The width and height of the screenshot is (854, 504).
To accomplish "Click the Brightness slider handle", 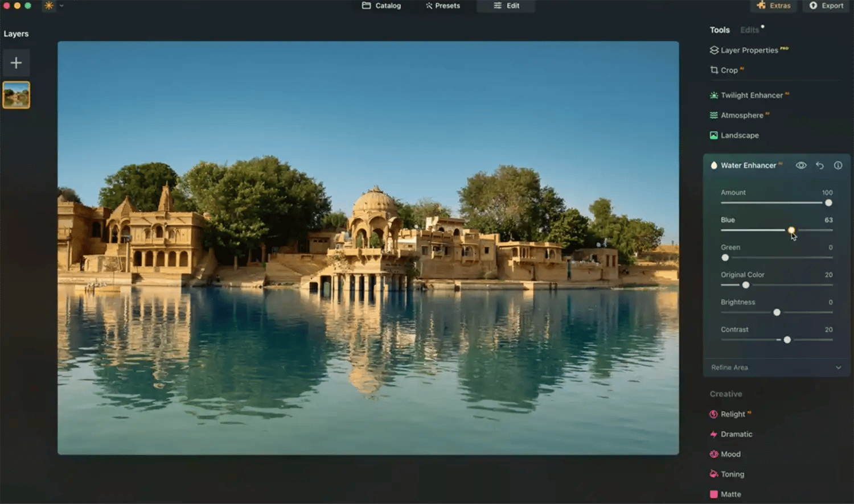I will coord(777,312).
